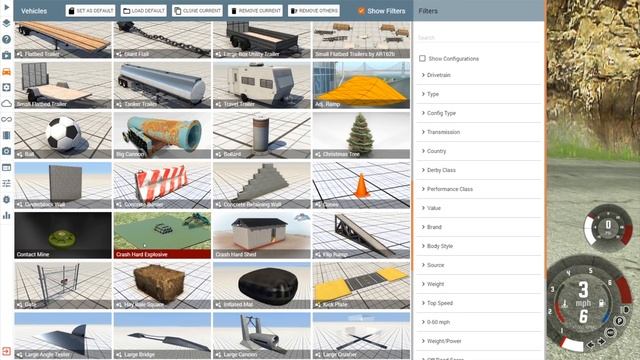Select the Large Crusher thumbnail

pyautogui.click(x=362, y=336)
